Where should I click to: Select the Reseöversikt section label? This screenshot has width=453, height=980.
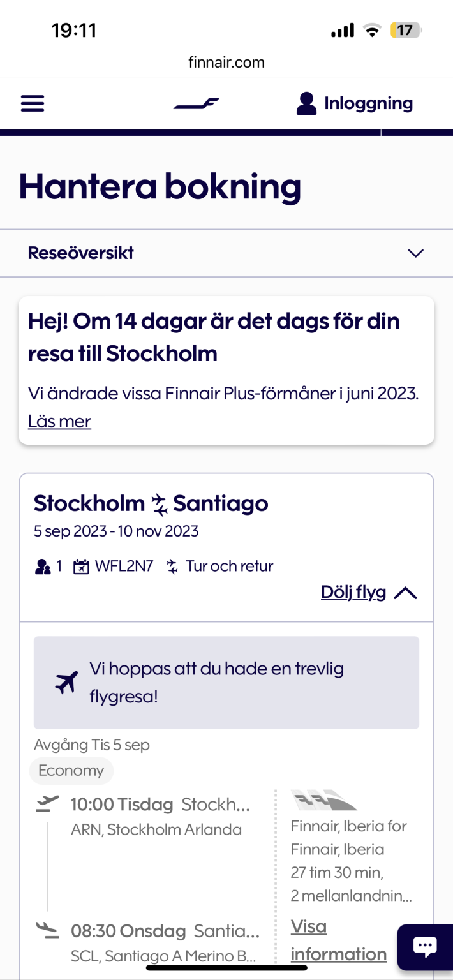tap(81, 253)
